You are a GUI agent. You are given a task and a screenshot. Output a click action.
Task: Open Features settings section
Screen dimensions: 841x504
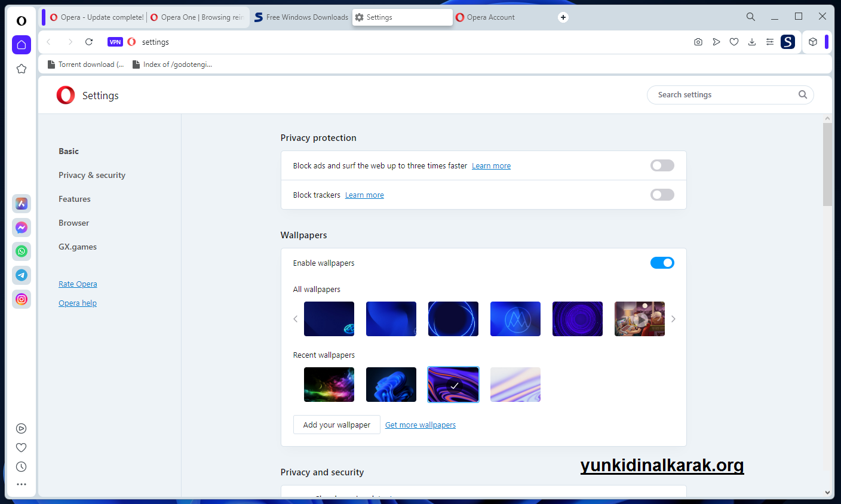point(75,199)
